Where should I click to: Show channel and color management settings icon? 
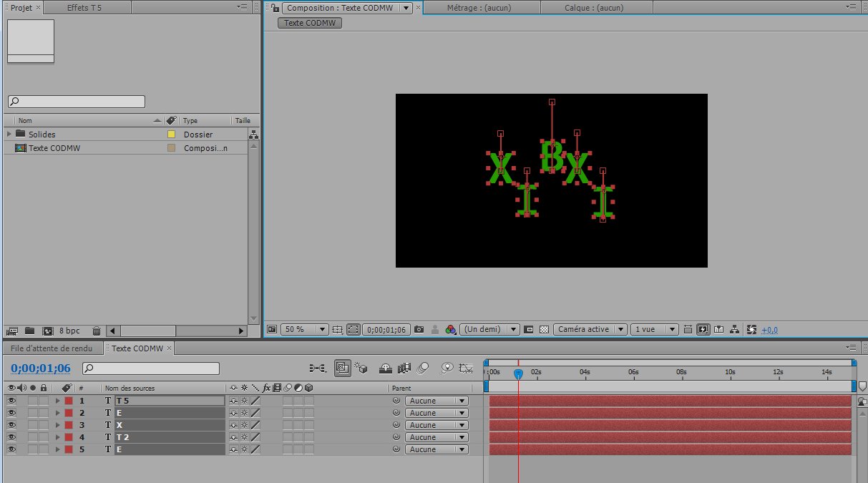point(451,329)
